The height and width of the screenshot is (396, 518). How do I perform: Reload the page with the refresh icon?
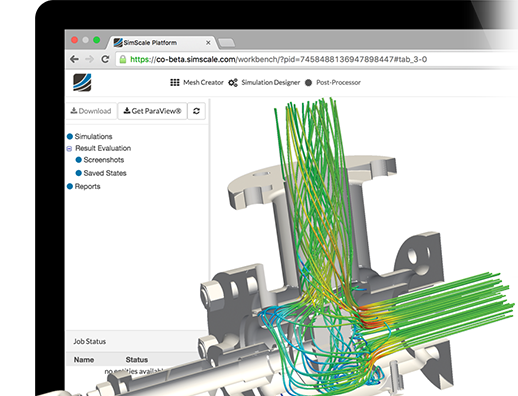point(105,59)
